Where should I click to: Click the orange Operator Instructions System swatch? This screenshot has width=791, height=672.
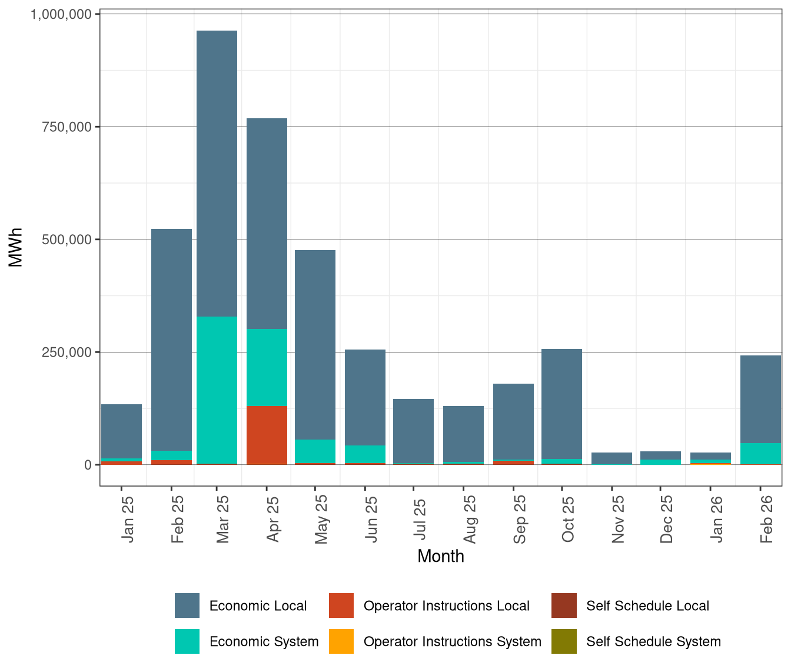click(x=341, y=642)
